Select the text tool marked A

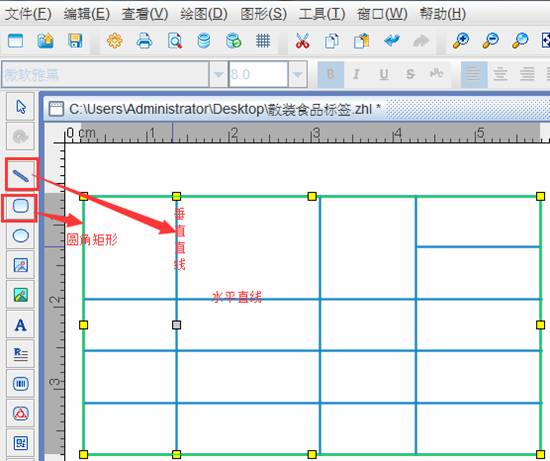(20, 325)
